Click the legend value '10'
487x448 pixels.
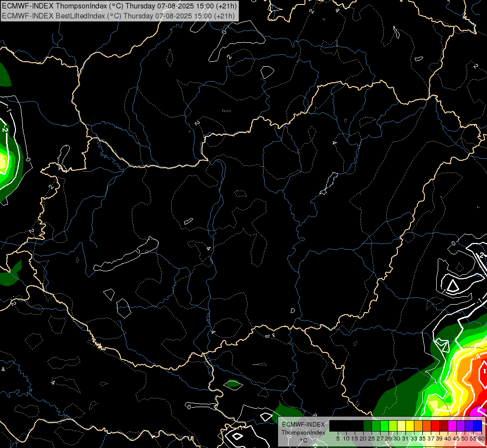point(346,439)
